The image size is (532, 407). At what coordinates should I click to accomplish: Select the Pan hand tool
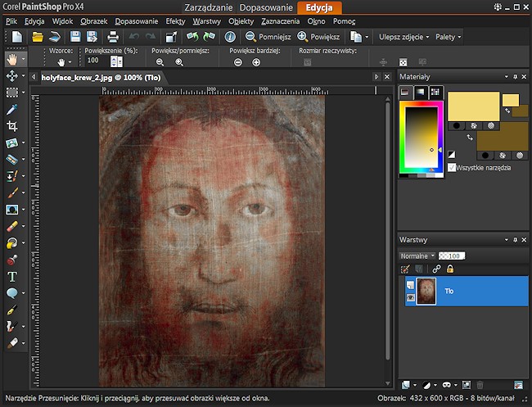11,60
